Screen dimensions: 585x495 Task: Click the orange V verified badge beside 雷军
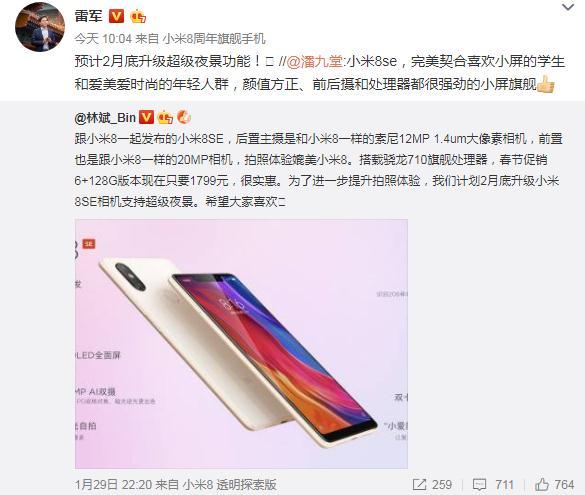(x=116, y=16)
